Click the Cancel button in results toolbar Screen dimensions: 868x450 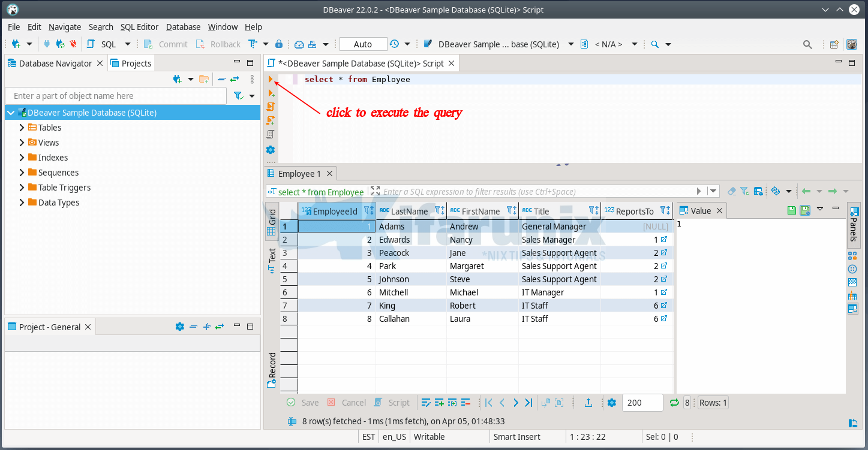point(348,402)
